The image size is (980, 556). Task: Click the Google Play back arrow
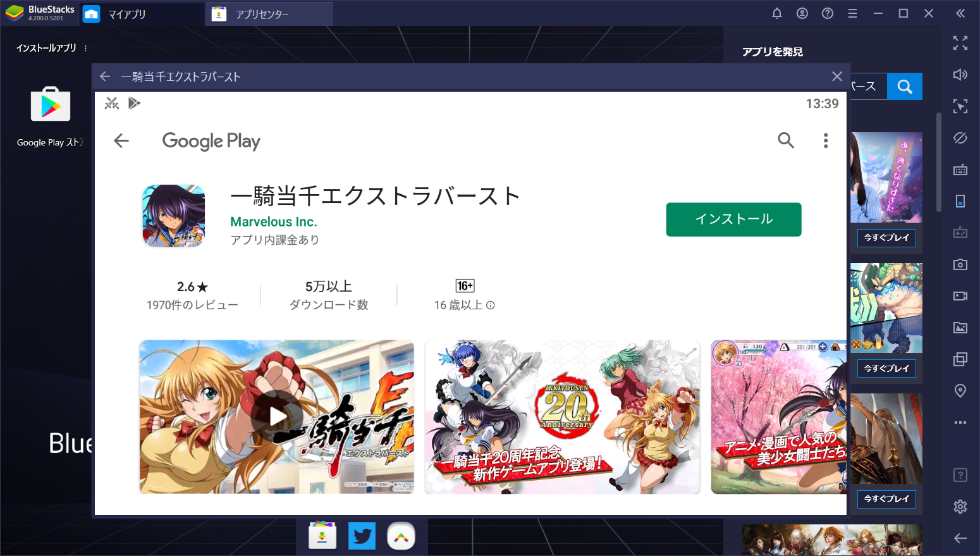click(x=121, y=140)
